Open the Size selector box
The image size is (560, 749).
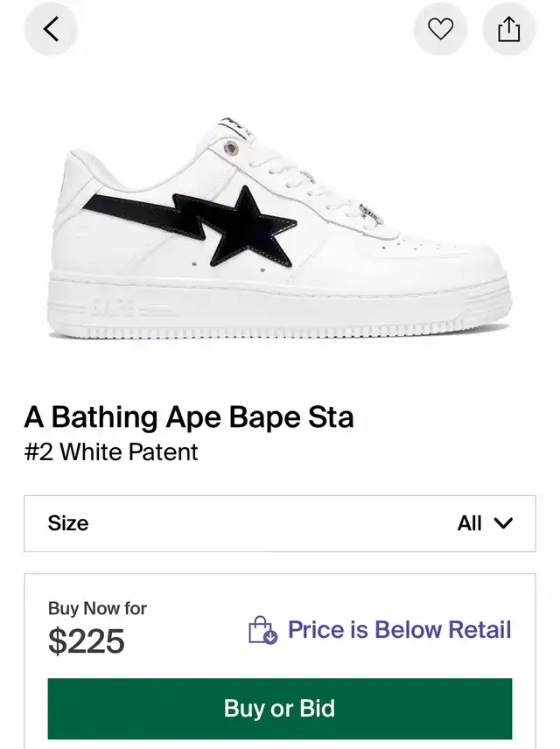tap(280, 523)
